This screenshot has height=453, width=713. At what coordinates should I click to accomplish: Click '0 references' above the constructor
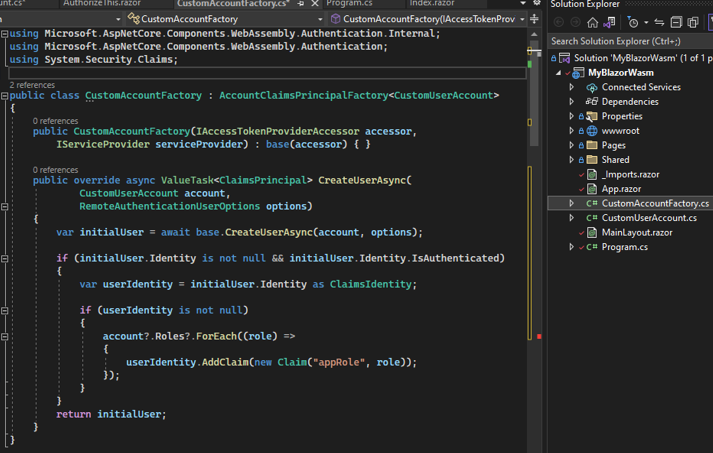click(x=55, y=121)
